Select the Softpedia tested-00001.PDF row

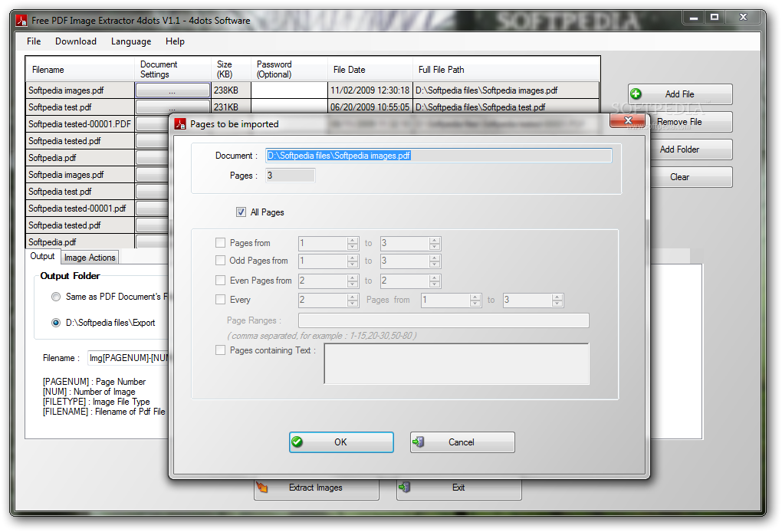coord(80,124)
